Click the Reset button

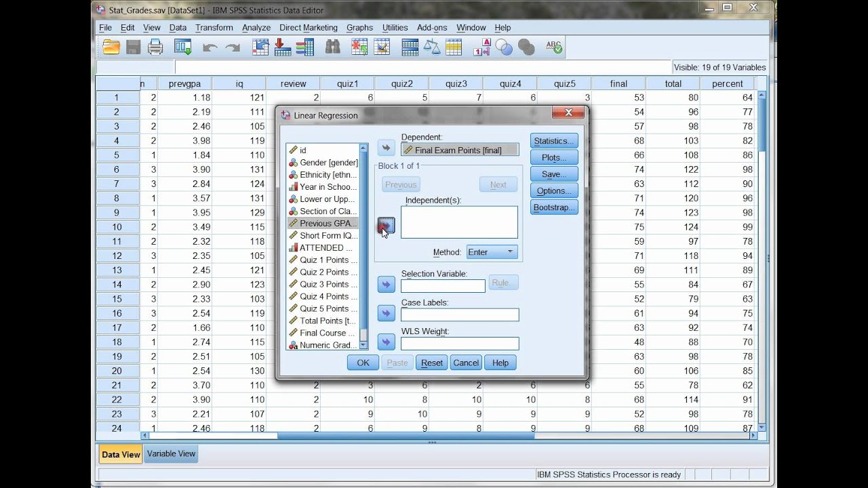(x=432, y=363)
